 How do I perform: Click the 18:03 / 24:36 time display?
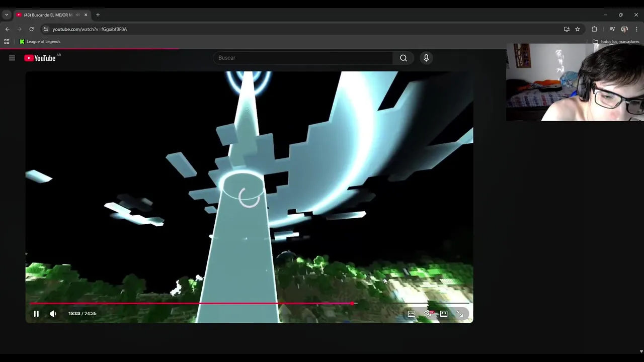point(82,313)
